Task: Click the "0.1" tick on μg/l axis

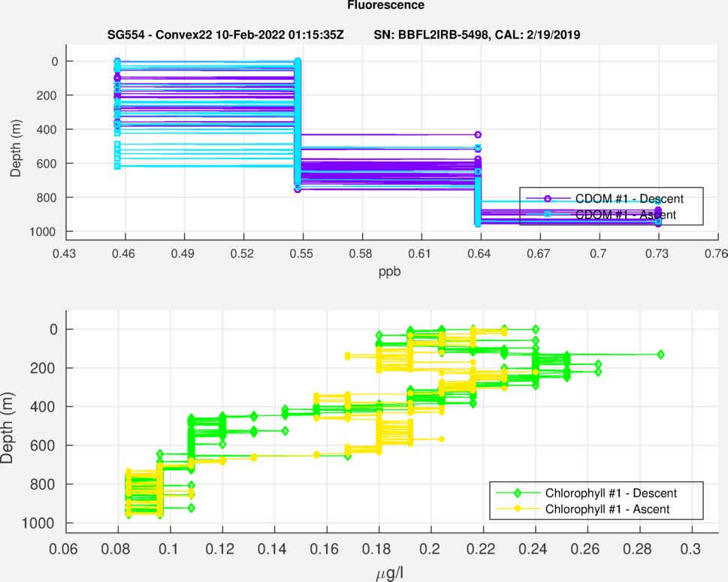Action: [x=168, y=549]
